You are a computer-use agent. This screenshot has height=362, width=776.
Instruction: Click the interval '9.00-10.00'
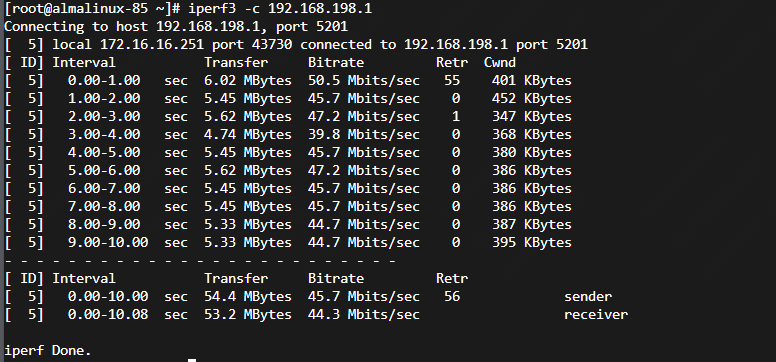click(x=108, y=243)
